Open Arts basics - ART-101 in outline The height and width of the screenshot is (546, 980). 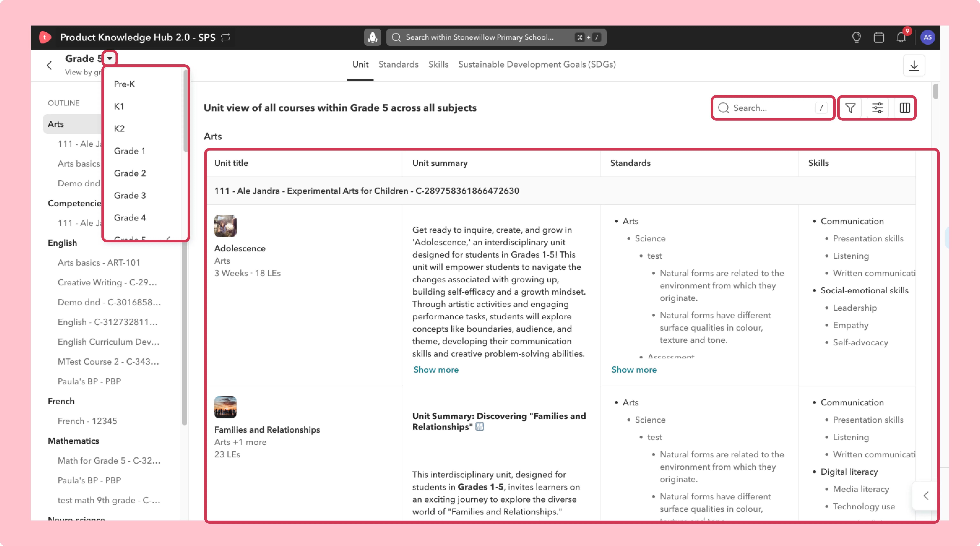99,263
